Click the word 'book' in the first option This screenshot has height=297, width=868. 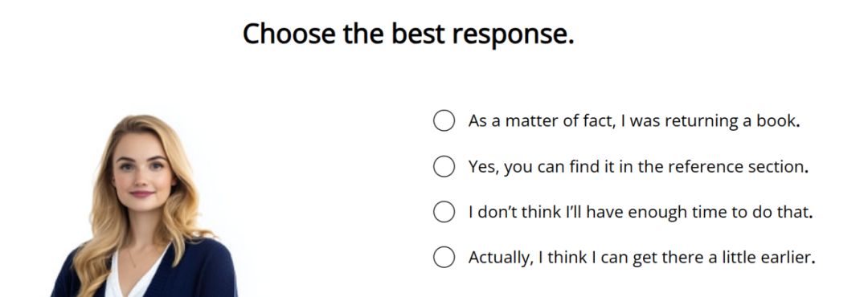pos(776,121)
